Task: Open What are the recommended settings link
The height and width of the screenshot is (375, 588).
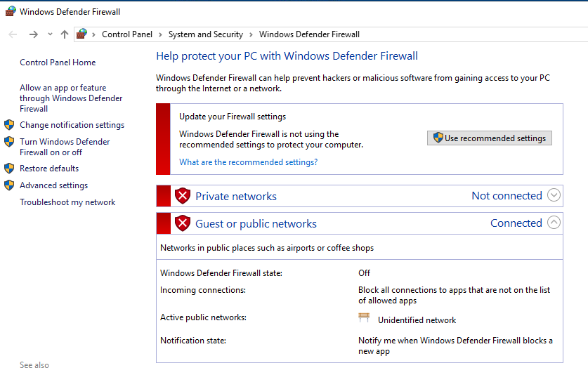Action: 248,162
